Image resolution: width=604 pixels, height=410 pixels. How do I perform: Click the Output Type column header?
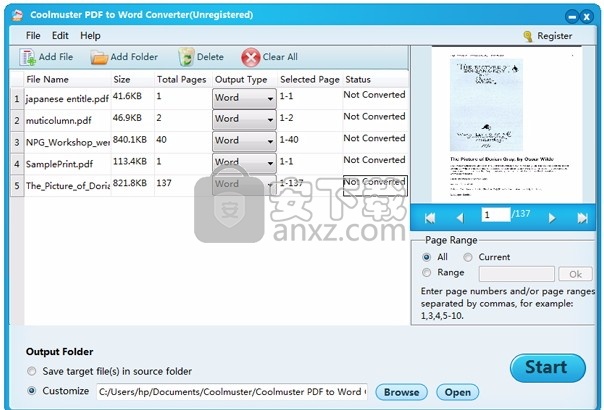pos(245,79)
